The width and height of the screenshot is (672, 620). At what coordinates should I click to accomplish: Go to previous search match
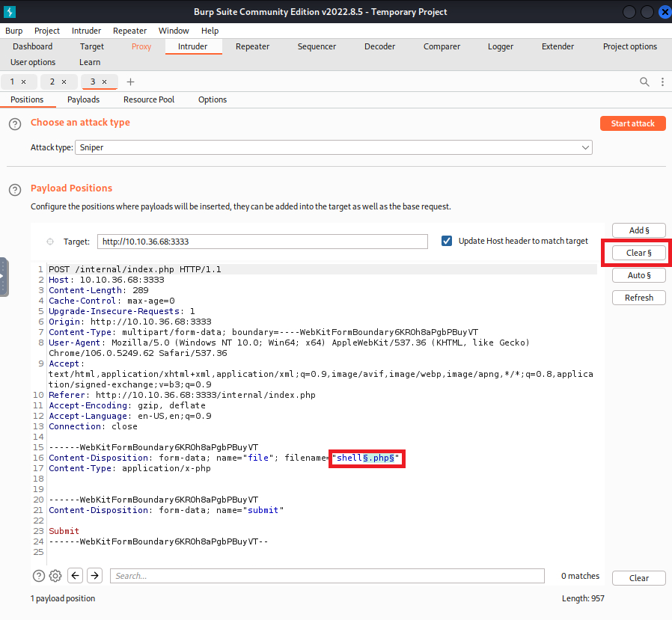75,575
